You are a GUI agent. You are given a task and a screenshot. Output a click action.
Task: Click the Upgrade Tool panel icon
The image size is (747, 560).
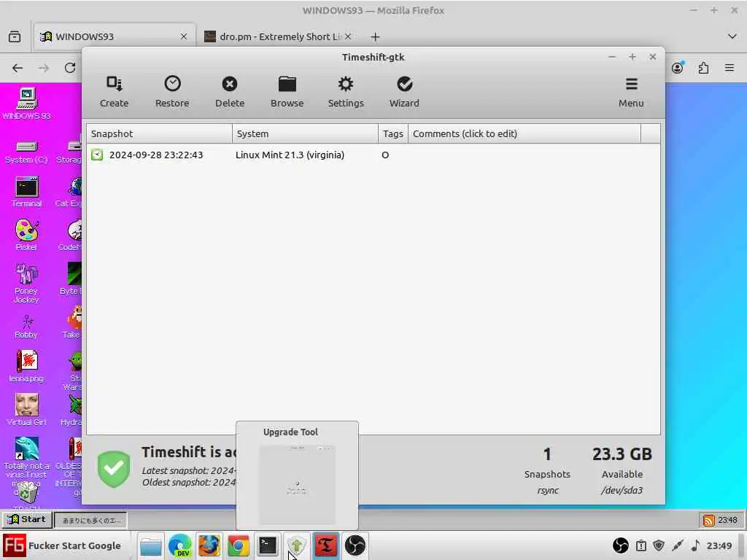(296, 545)
